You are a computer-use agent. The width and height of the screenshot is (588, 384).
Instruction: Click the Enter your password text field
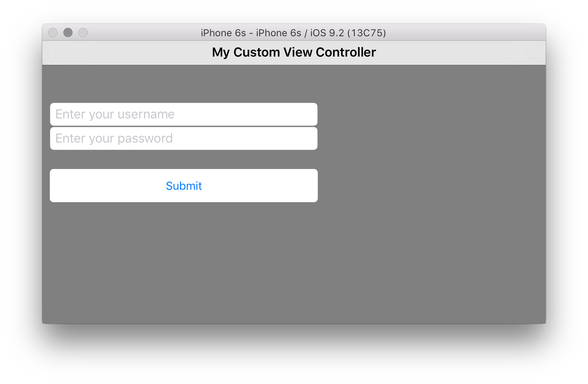[184, 138]
